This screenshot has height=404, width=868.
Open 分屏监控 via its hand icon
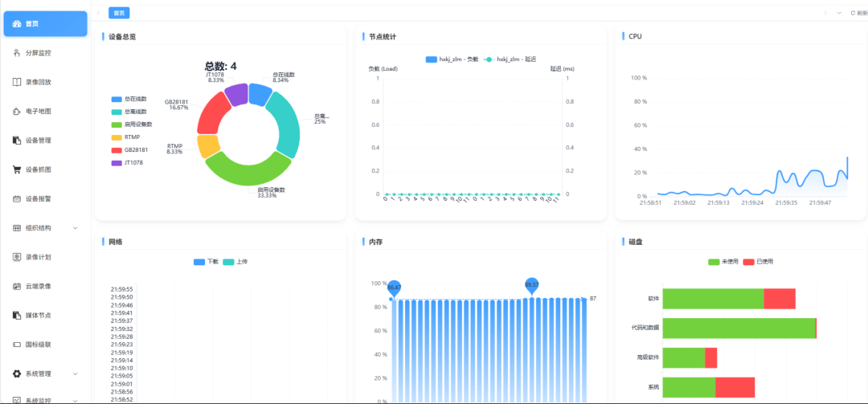pos(17,53)
